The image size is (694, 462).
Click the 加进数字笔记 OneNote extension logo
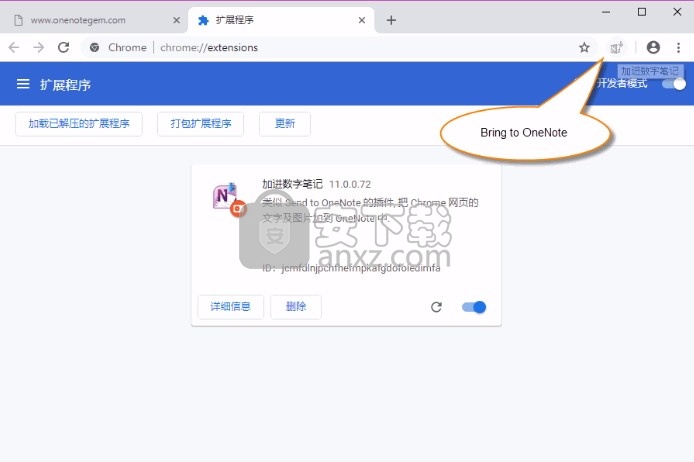tap(228, 198)
